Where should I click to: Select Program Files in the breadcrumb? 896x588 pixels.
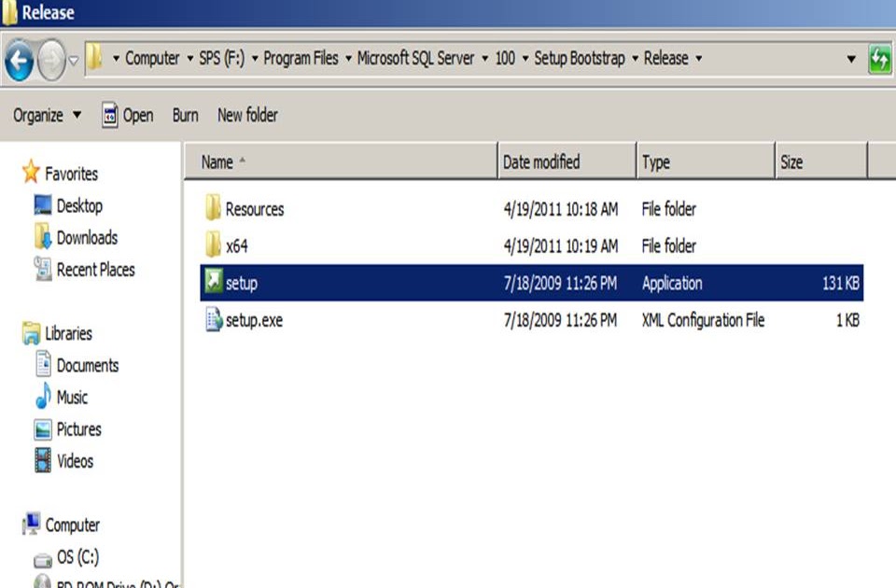coord(301,58)
